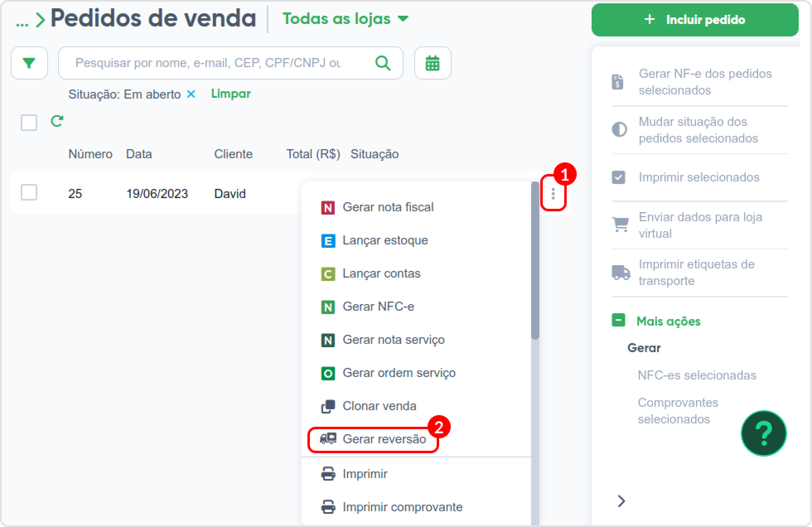
Task: Click the invoice icon of Gerar NF-e
Action: pos(618,82)
